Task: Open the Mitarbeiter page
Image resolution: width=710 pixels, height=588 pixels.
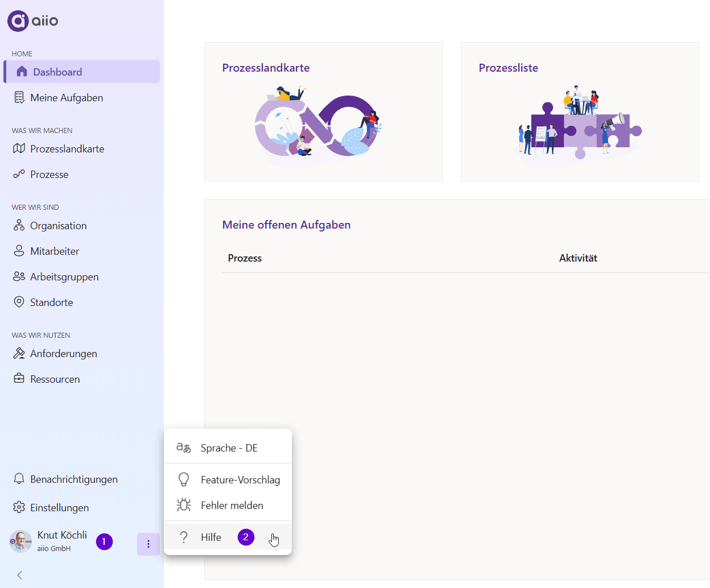Action: (x=82, y=251)
